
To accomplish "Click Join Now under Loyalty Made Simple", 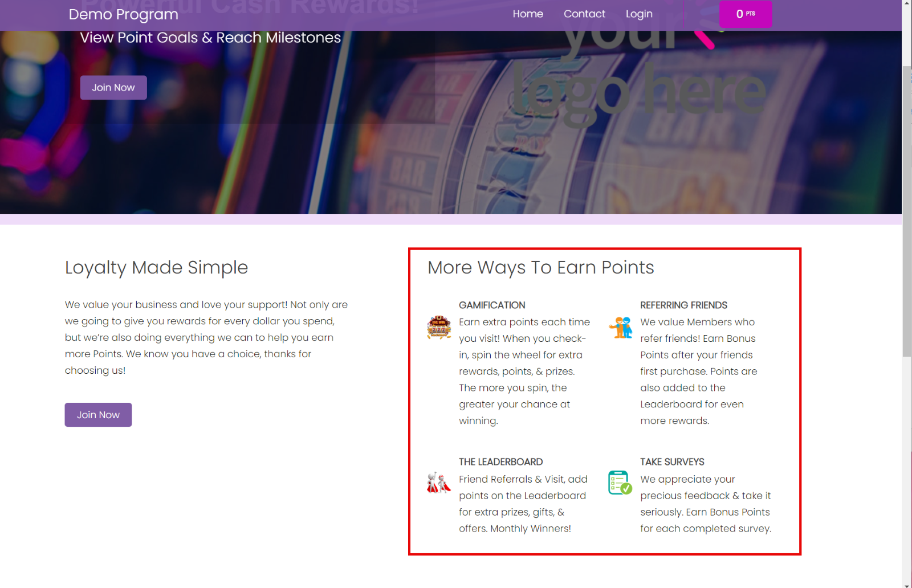I will pos(98,415).
